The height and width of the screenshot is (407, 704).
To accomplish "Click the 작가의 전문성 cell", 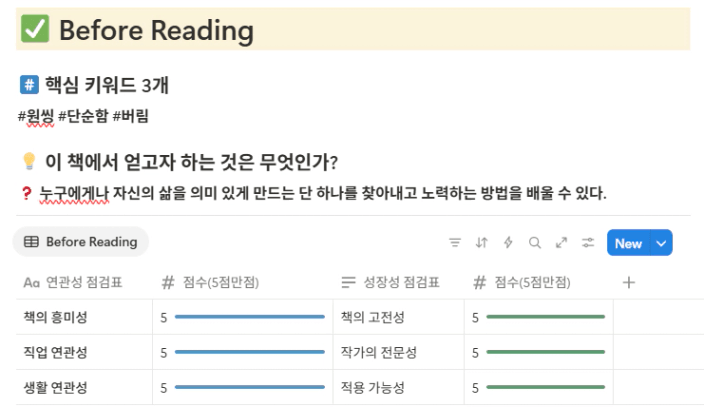I will (x=399, y=352).
